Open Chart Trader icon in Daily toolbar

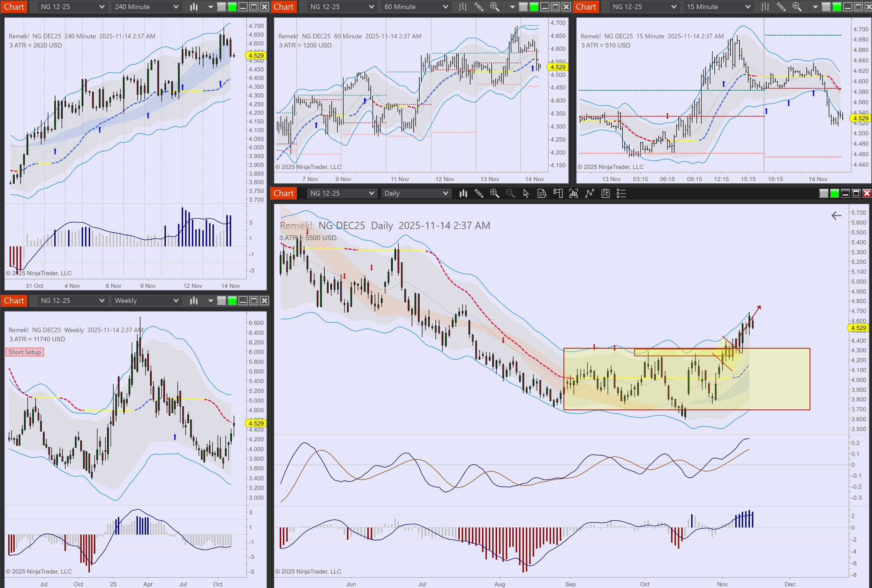click(x=558, y=194)
